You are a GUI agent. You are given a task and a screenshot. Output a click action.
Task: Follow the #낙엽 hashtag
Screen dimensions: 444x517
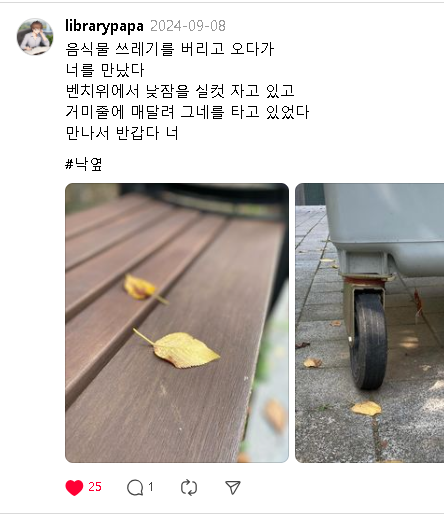84,164
